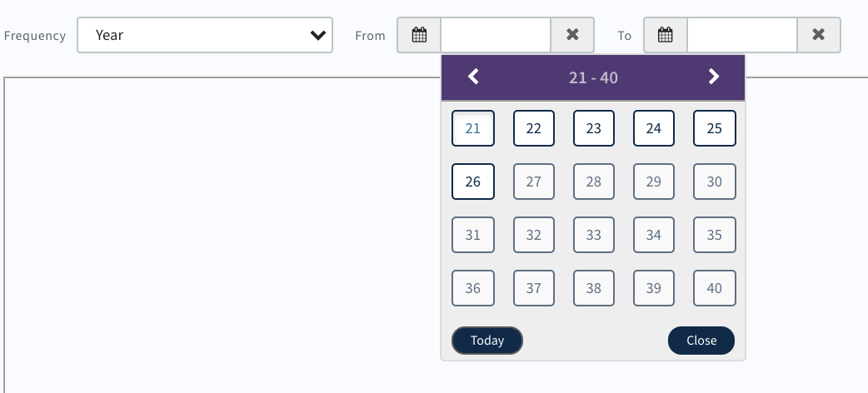Choose 23 from the picker grid
868x393 pixels.
pyautogui.click(x=594, y=128)
